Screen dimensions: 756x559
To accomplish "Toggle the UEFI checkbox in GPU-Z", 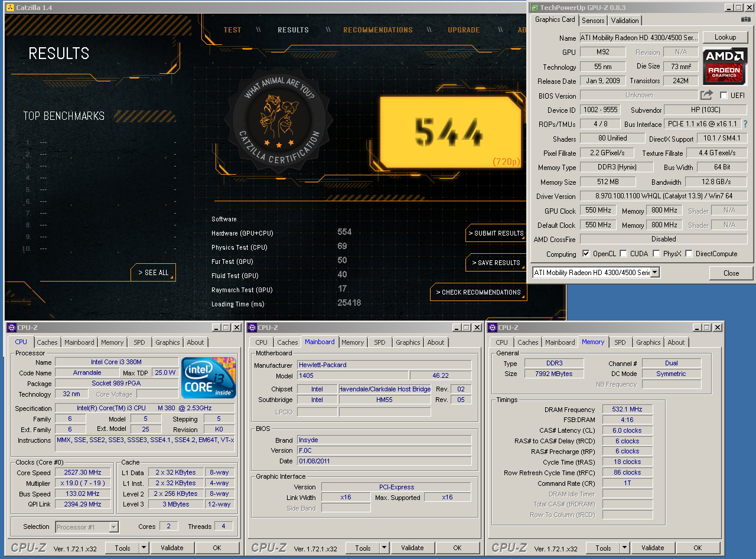I will coord(724,95).
